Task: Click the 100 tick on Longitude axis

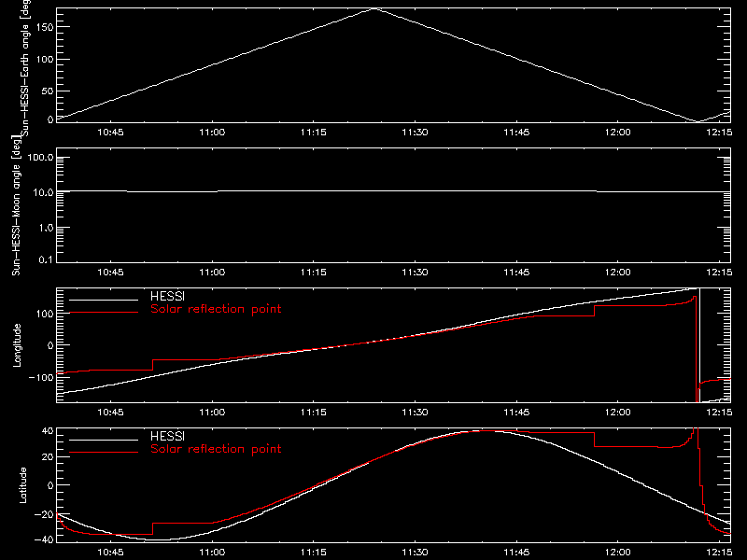Action: tap(45, 314)
